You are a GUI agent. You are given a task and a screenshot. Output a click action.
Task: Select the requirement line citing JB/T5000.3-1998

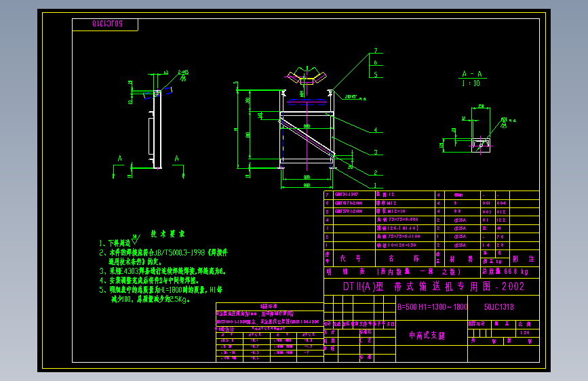point(163,252)
